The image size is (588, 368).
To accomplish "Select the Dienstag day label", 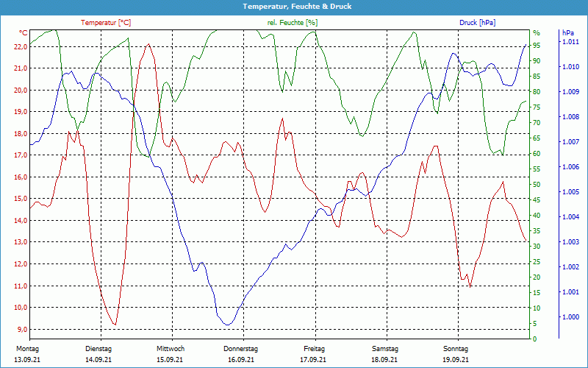I will tap(98, 349).
